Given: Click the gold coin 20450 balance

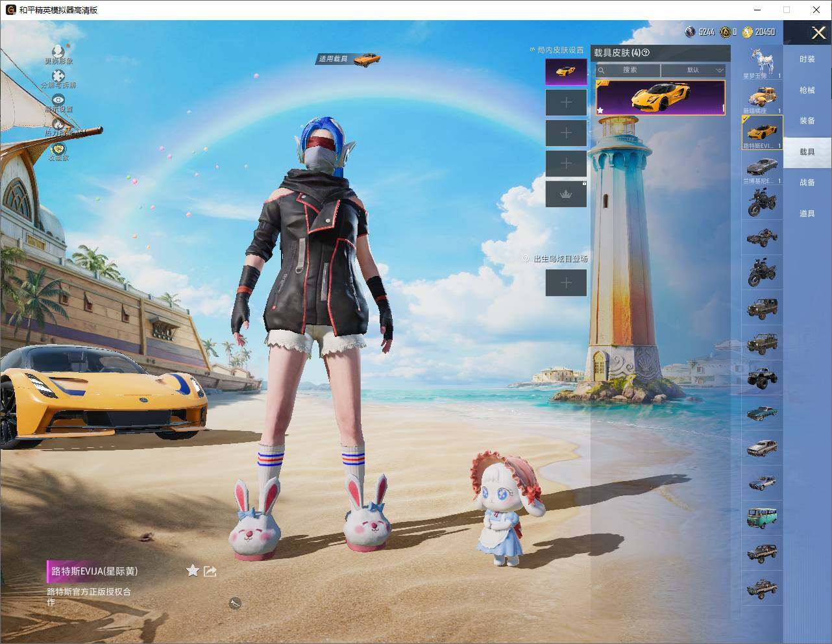Looking at the screenshot, I should 759,32.
